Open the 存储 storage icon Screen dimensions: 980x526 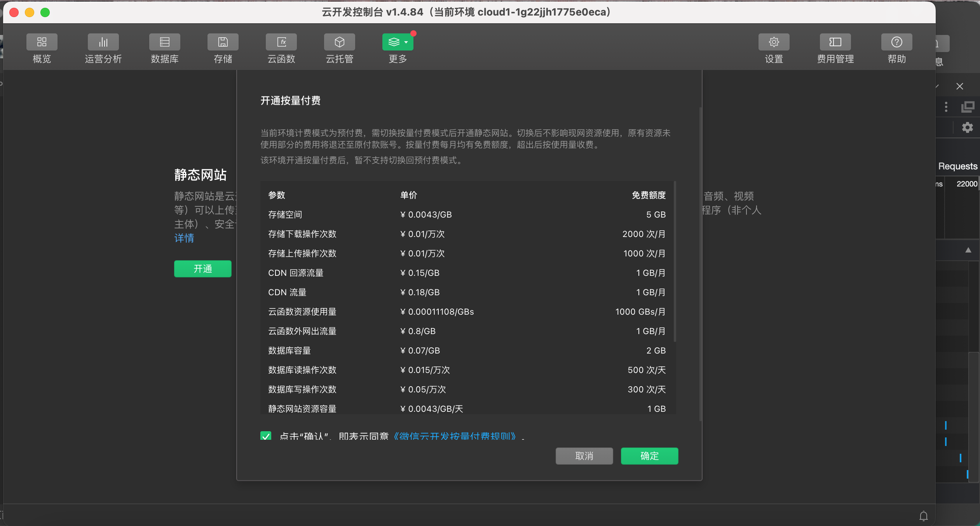pyautogui.click(x=223, y=42)
